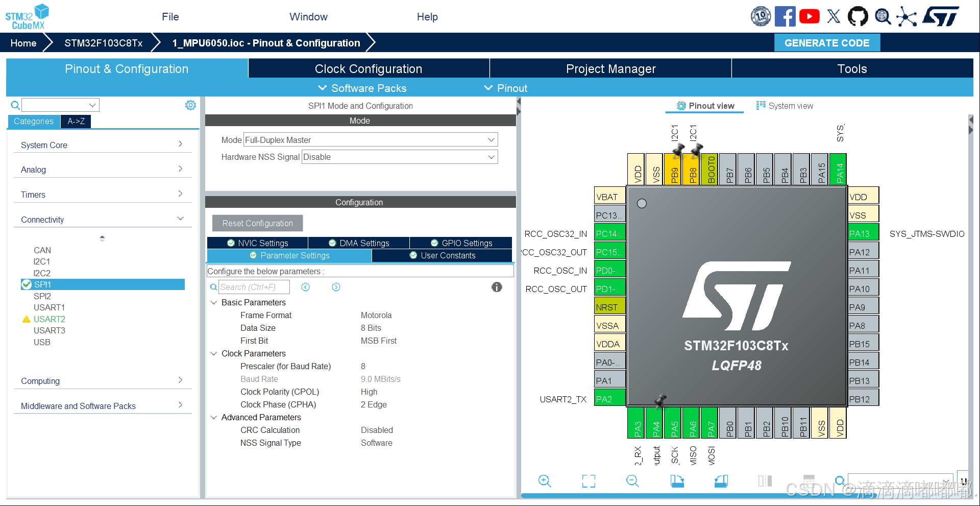Click the 10-year anniversary badge icon
The height and width of the screenshot is (506, 980).
coord(761,16)
